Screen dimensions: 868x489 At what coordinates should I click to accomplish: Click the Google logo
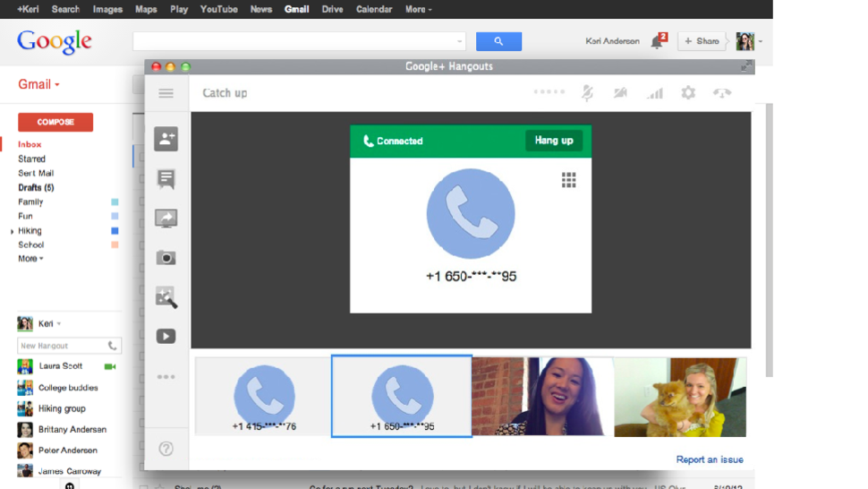pos(55,41)
